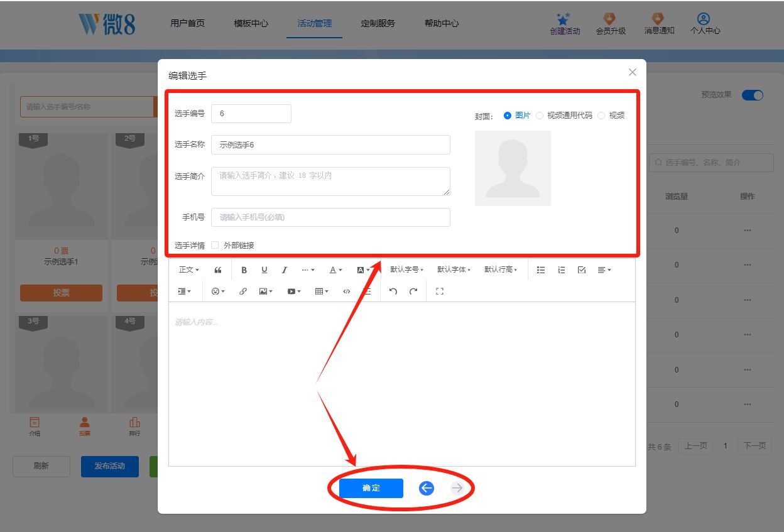Insert an unordered bullet list
The image size is (784, 532).
[541, 270]
